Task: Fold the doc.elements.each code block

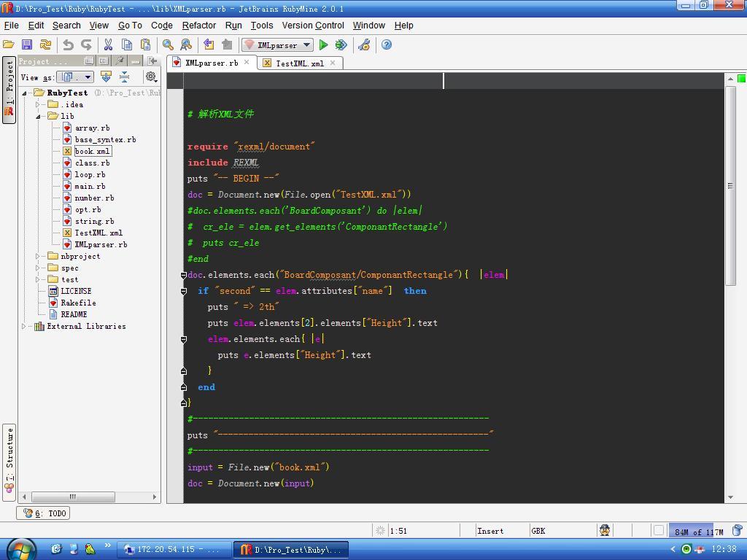Action: pyautogui.click(x=183, y=275)
